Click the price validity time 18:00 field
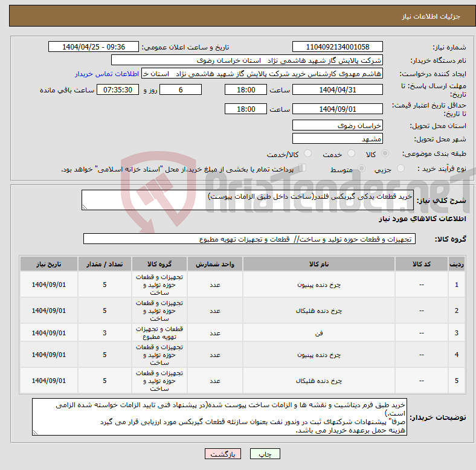This screenshot has width=476, height=470. [246, 109]
